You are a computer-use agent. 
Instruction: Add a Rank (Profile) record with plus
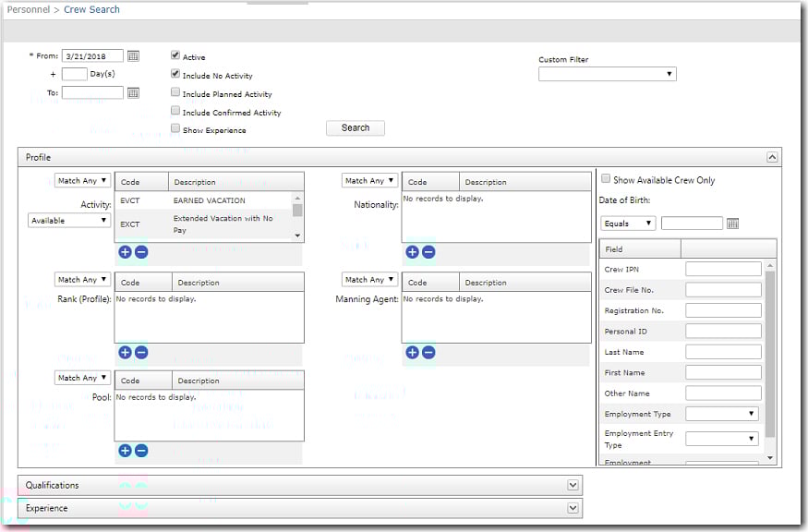click(125, 352)
